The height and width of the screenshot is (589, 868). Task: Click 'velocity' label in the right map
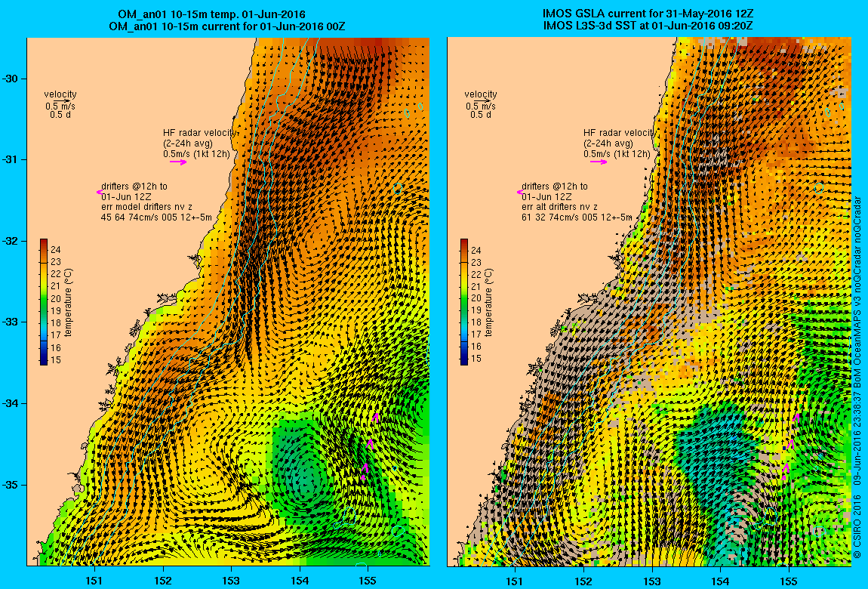click(x=481, y=94)
